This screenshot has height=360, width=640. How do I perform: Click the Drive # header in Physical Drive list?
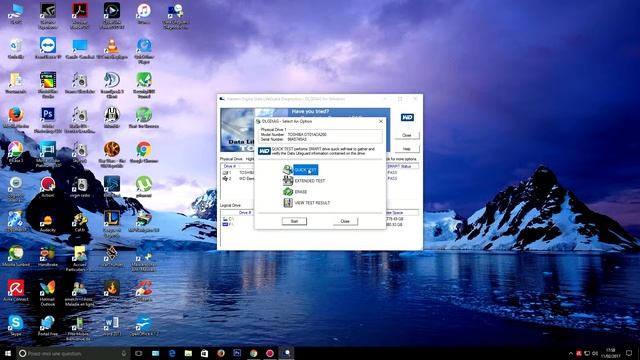coord(230,167)
